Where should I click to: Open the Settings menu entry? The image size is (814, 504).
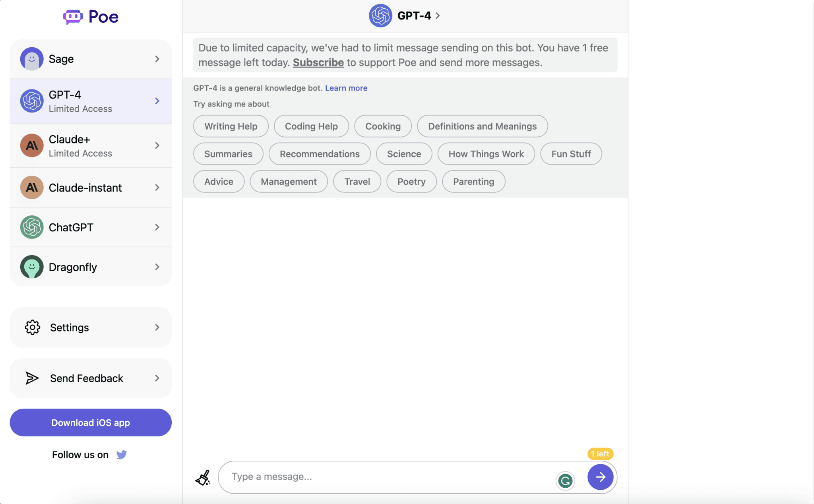point(91,328)
